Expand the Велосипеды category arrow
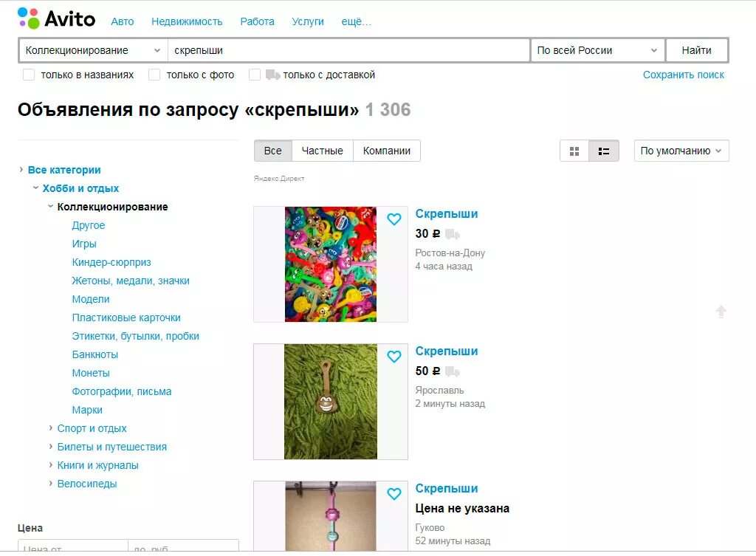The image size is (756, 556). [x=51, y=483]
